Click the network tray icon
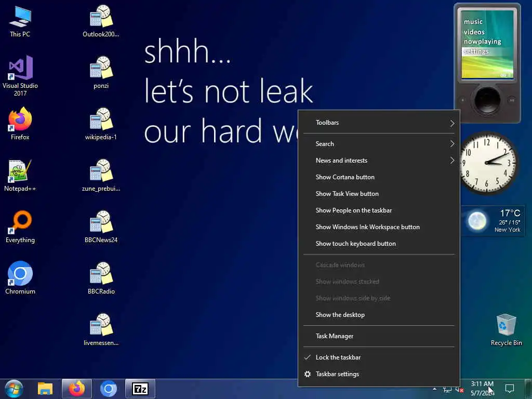The image size is (532, 399). coord(447,390)
